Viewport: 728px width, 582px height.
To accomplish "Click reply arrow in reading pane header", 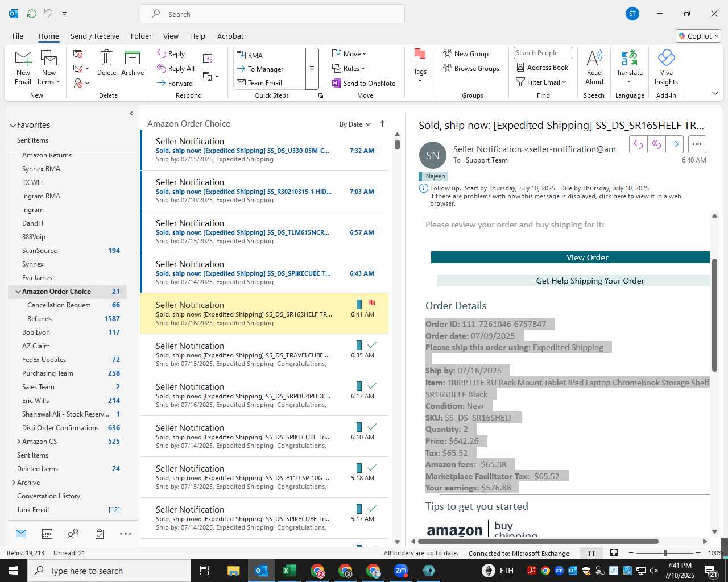I will click(638, 144).
